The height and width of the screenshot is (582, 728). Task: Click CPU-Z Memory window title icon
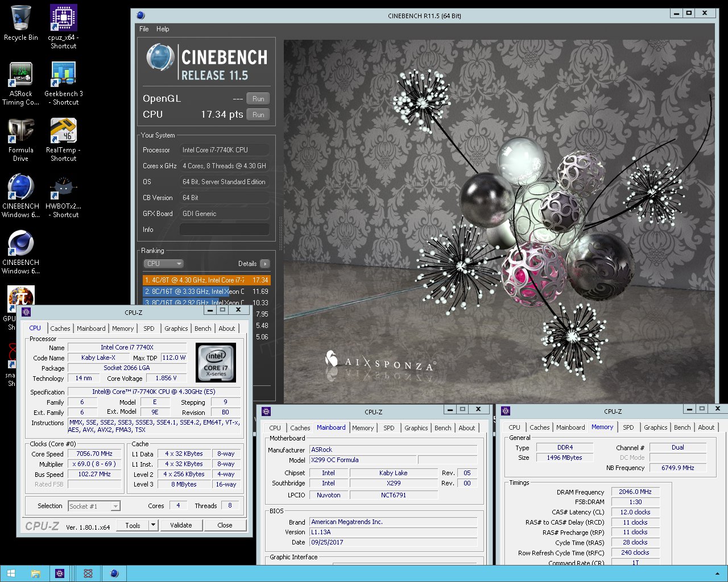(506, 411)
